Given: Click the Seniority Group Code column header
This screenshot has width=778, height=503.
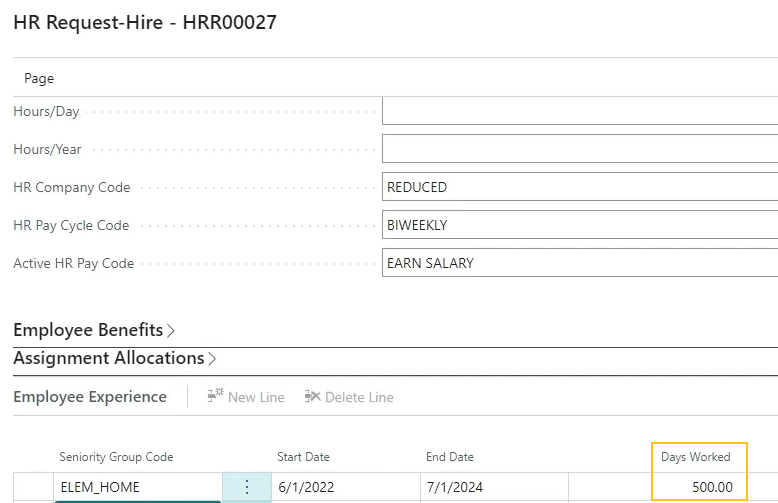Looking at the screenshot, I should [x=116, y=457].
